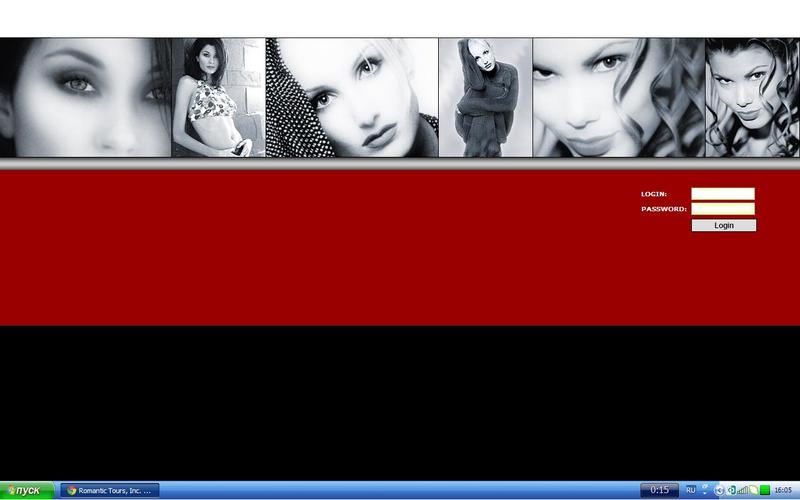The height and width of the screenshot is (500, 800).
Task: Open the signal strength bars tray icon
Action: pos(743,490)
